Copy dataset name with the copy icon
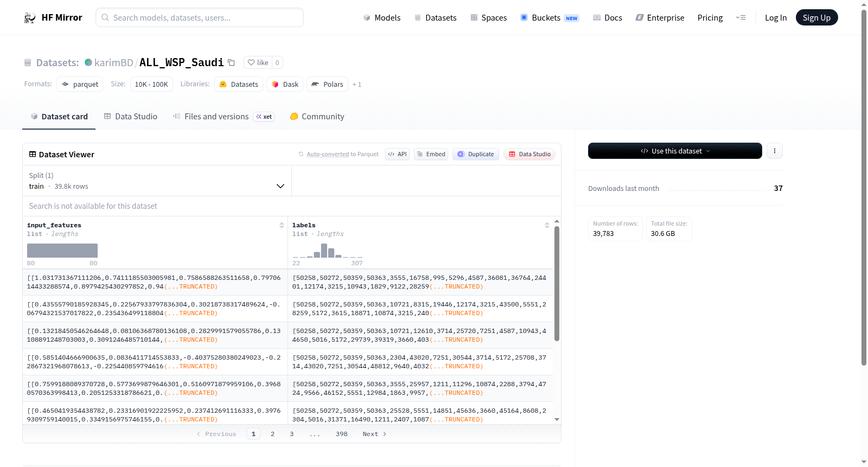The height and width of the screenshot is (467, 868). [x=231, y=62]
